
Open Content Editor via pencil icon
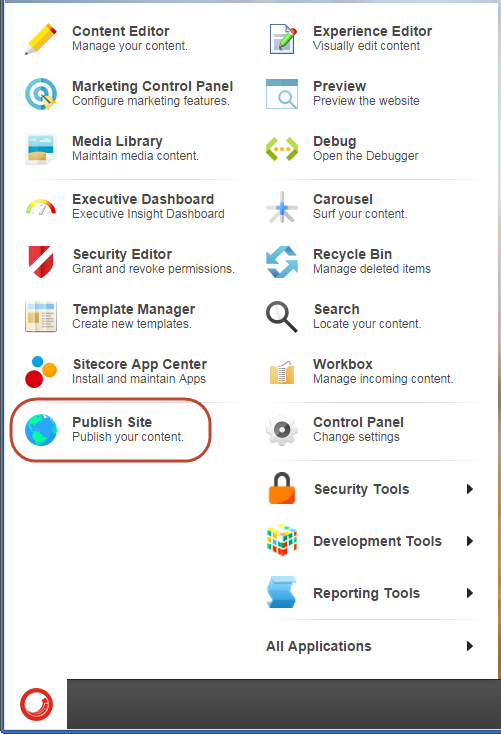click(x=41, y=39)
